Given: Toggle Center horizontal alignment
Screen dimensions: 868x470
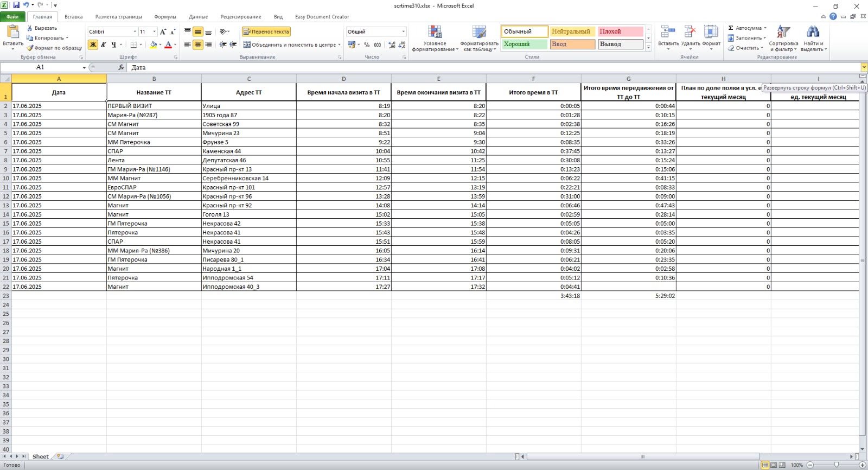Looking at the screenshot, I should point(198,45).
